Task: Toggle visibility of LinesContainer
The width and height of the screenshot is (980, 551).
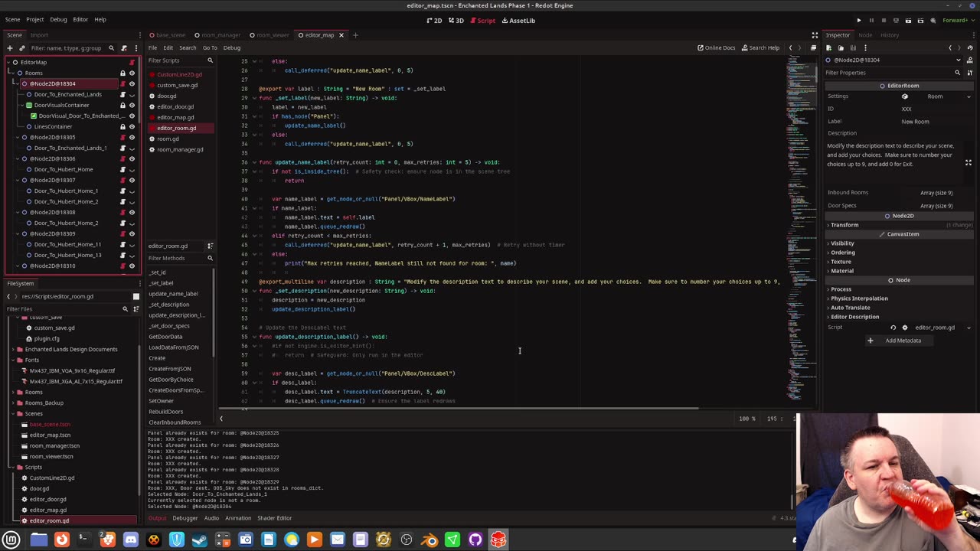Action: (132, 127)
